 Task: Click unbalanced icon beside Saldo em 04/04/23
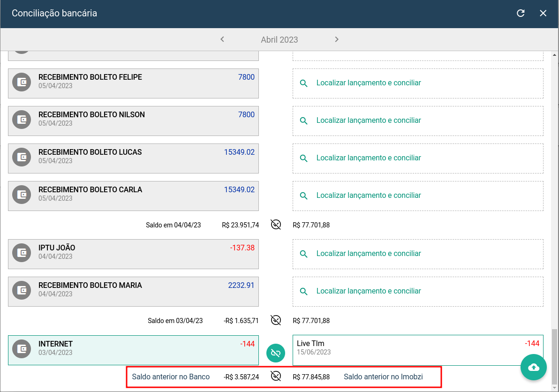click(276, 225)
